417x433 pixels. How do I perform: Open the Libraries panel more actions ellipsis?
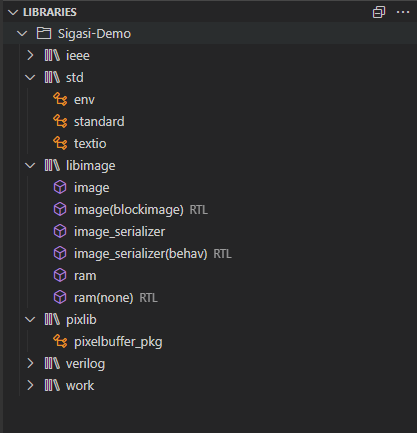point(403,12)
